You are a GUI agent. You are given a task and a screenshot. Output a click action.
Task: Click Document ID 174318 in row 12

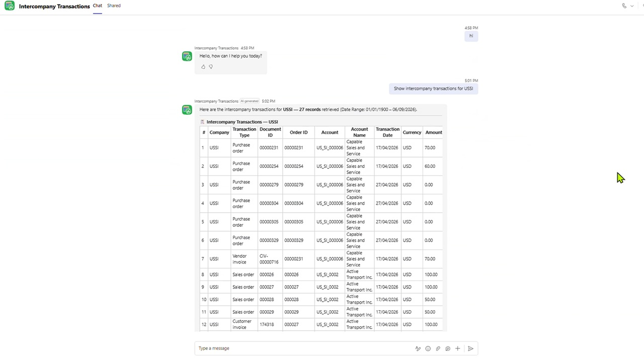click(x=267, y=325)
